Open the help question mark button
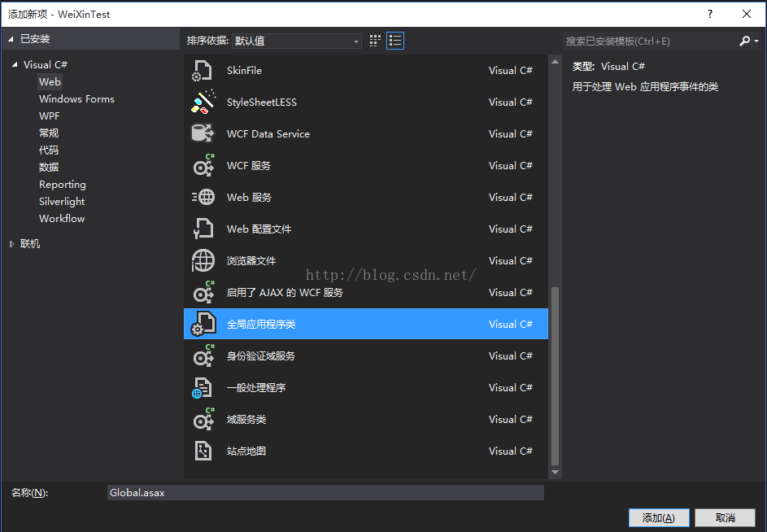Screen dimensions: 767x532 710,14
